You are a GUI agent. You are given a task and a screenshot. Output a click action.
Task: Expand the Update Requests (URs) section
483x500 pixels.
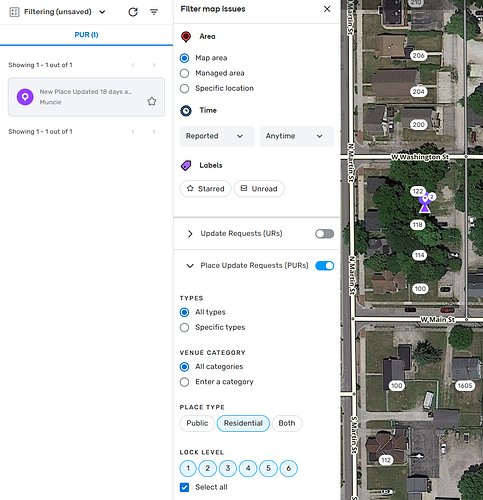coord(190,234)
